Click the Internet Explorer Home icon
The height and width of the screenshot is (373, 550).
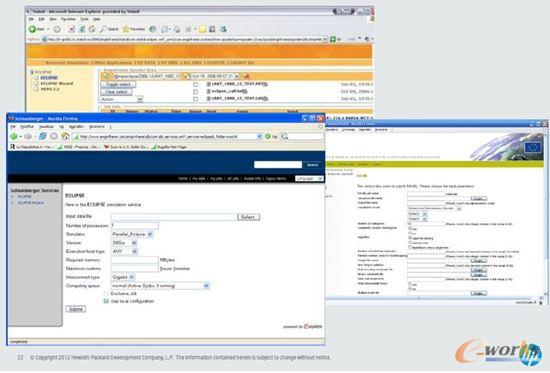(x=92, y=29)
